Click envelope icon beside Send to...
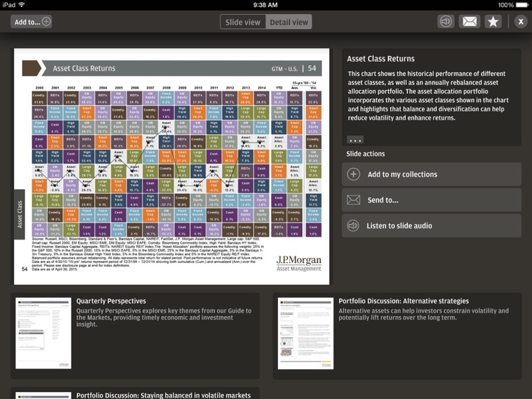 click(353, 200)
